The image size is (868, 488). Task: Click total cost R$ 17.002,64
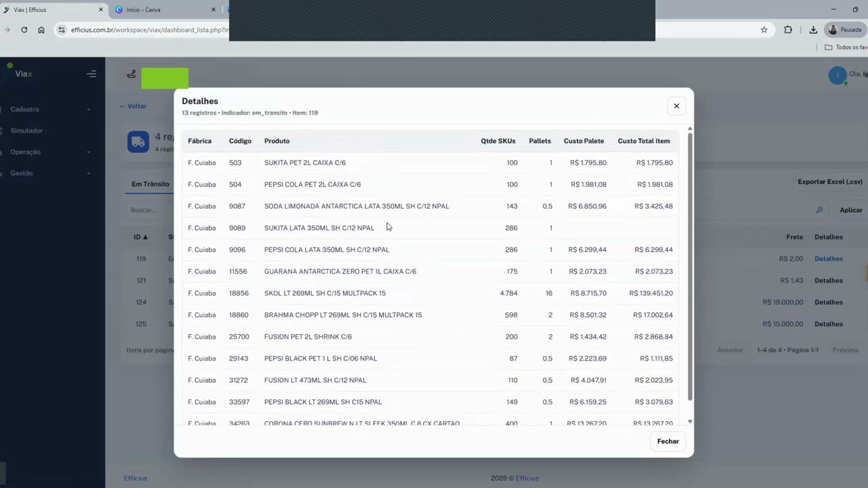[x=653, y=314]
